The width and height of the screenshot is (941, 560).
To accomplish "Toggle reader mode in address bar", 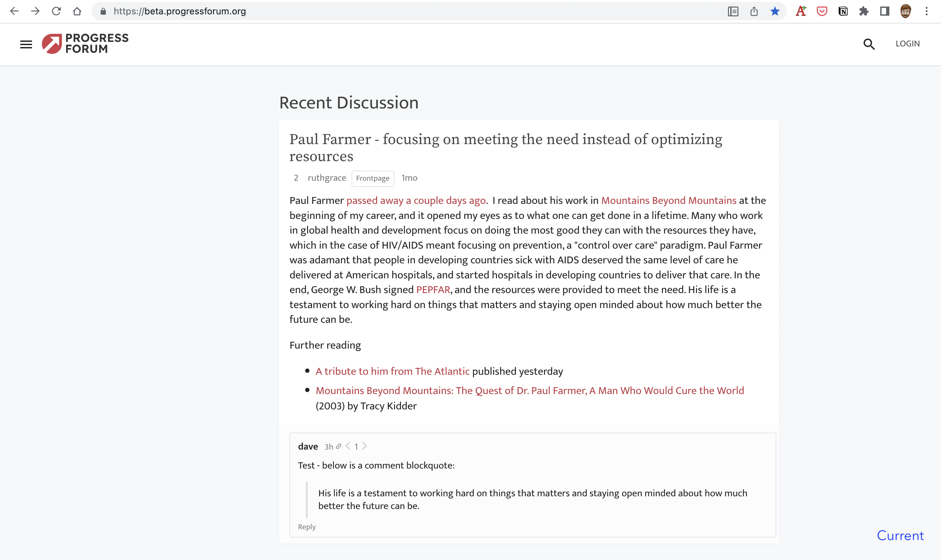I will coord(733,11).
